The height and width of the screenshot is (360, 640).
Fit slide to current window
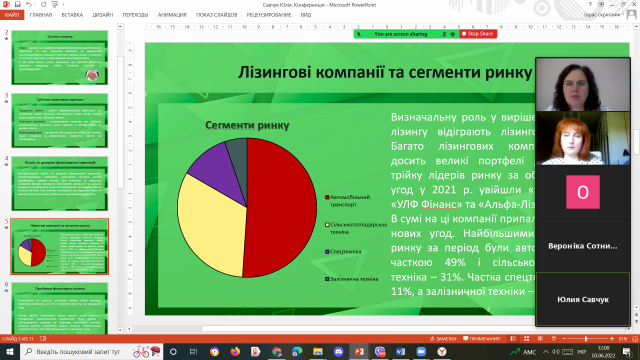635,339
